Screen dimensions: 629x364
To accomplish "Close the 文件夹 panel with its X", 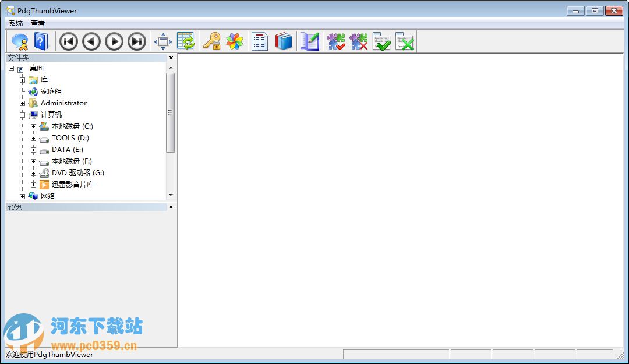I will pos(171,58).
